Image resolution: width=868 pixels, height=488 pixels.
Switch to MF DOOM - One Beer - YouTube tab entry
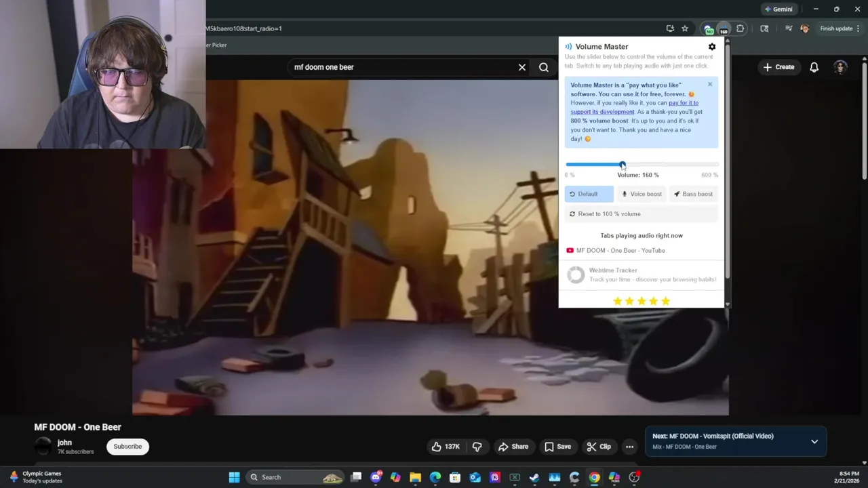(616, 251)
